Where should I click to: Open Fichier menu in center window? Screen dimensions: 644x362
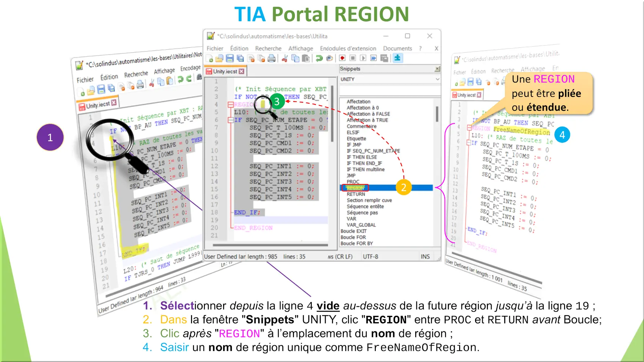click(x=215, y=48)
